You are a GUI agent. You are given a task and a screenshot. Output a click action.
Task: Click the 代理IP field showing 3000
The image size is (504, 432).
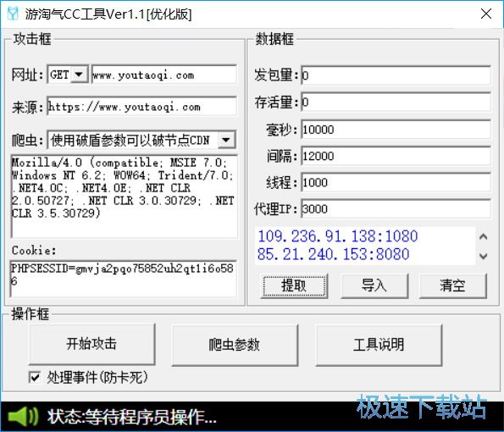pyautogui.click(x=396, y=209)
